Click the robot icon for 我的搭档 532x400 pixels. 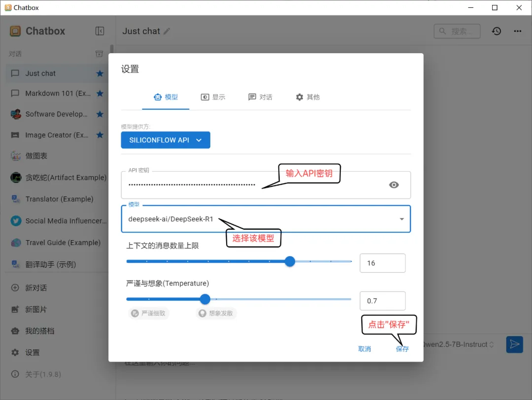coord(15,331)
